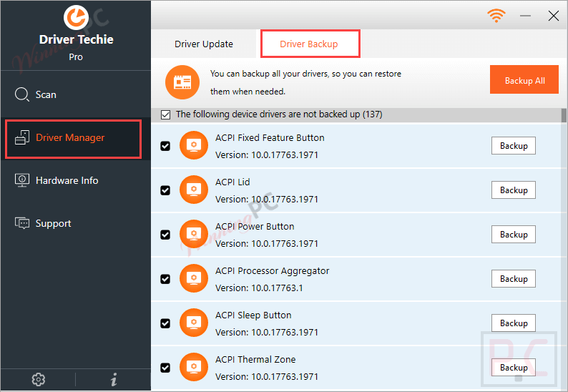Select the Driver Backup tab
Viewport: 568px width, 392px height.
[x=310, y=44]
